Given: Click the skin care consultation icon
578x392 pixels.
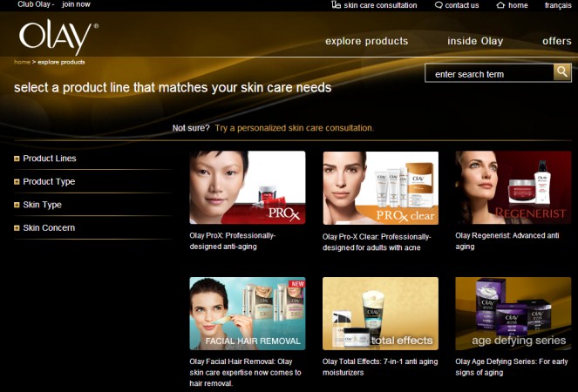Looking at the screenshot, I should [336, 4].
